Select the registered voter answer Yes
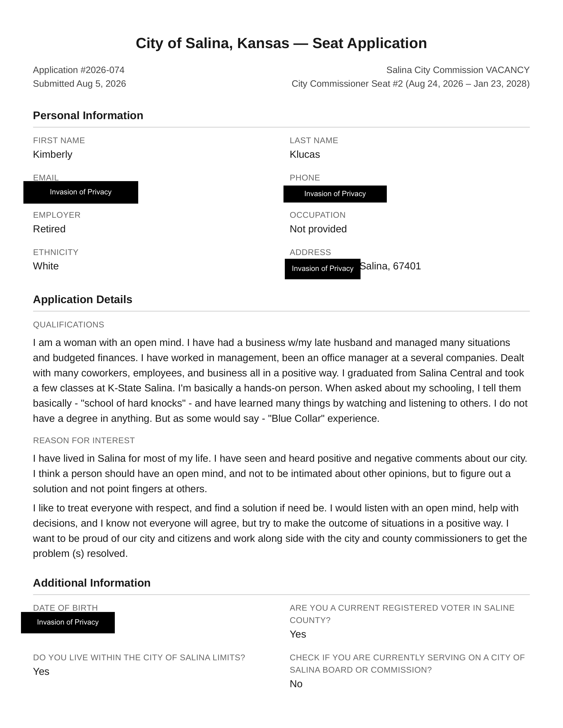This screenshot has height=728, width=563. pyautogui.click(x=298, y=634)
